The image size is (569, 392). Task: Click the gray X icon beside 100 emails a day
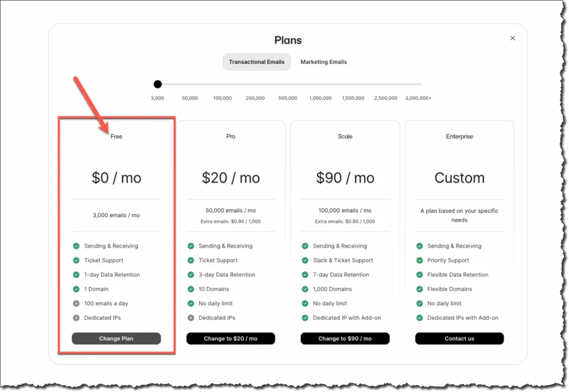click(x=76, y=304)
